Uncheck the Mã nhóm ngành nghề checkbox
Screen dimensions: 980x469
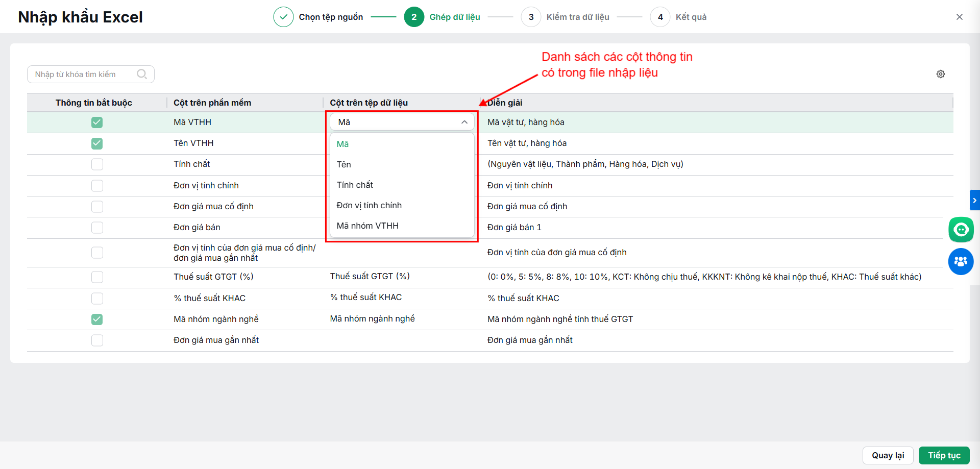pos(97,319)
